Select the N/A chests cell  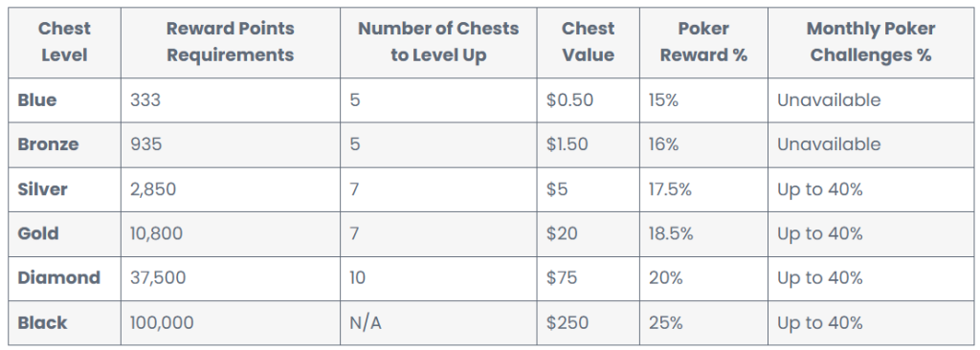tap(366, 323)
